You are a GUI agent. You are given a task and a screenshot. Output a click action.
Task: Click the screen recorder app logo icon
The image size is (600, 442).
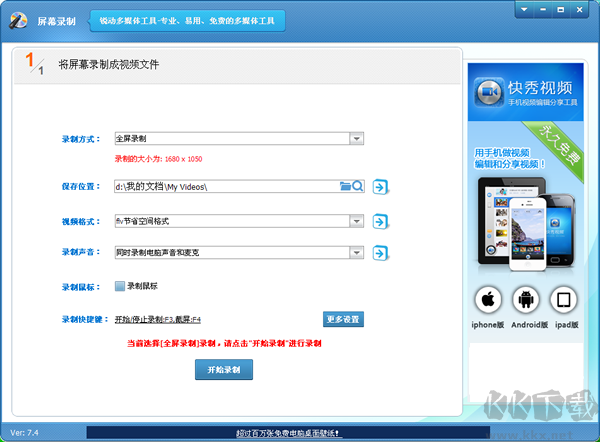coord(18,21)
